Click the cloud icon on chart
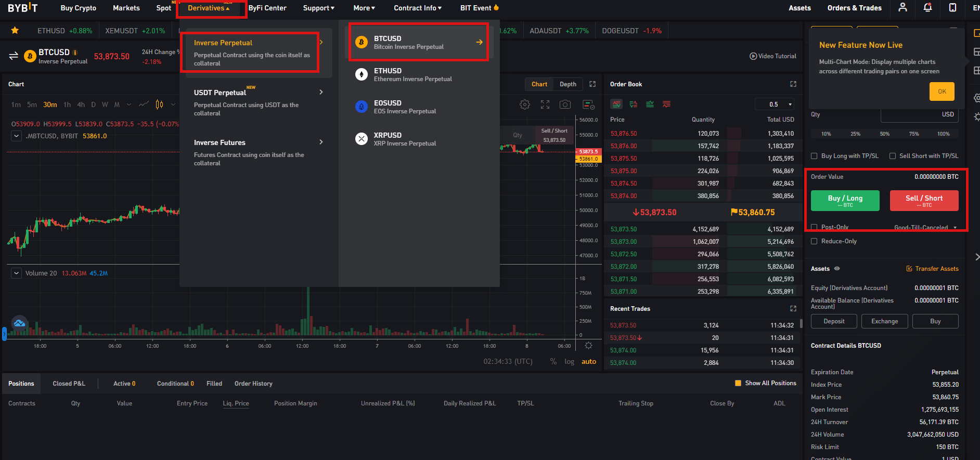The width and height of the screenshot is (980, 460). click(x=19, y=323)
